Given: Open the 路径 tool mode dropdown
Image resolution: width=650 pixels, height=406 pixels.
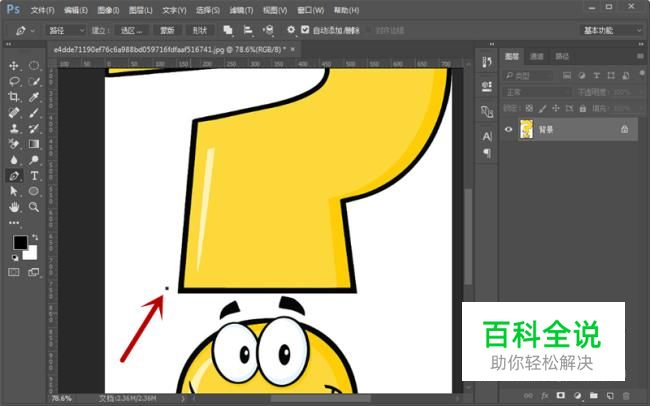Looking at the screenshot, I should click(65, 30).
